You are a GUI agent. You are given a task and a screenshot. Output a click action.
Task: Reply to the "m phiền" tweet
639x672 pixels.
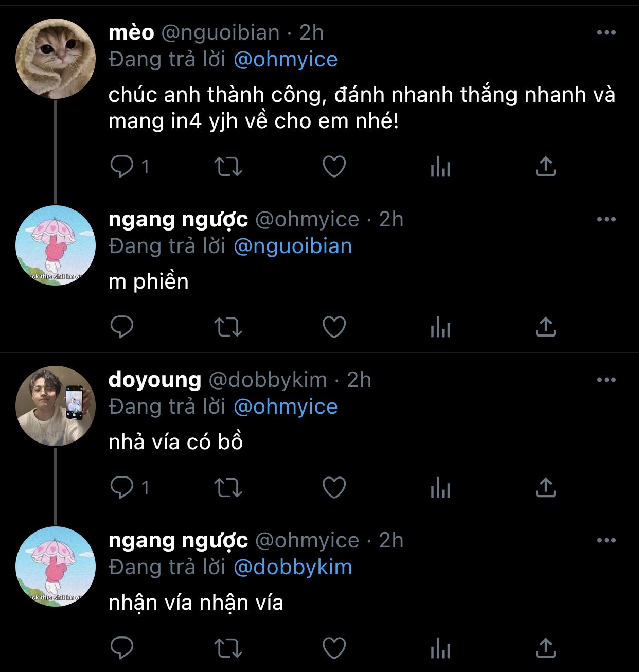tap(122, 327)
